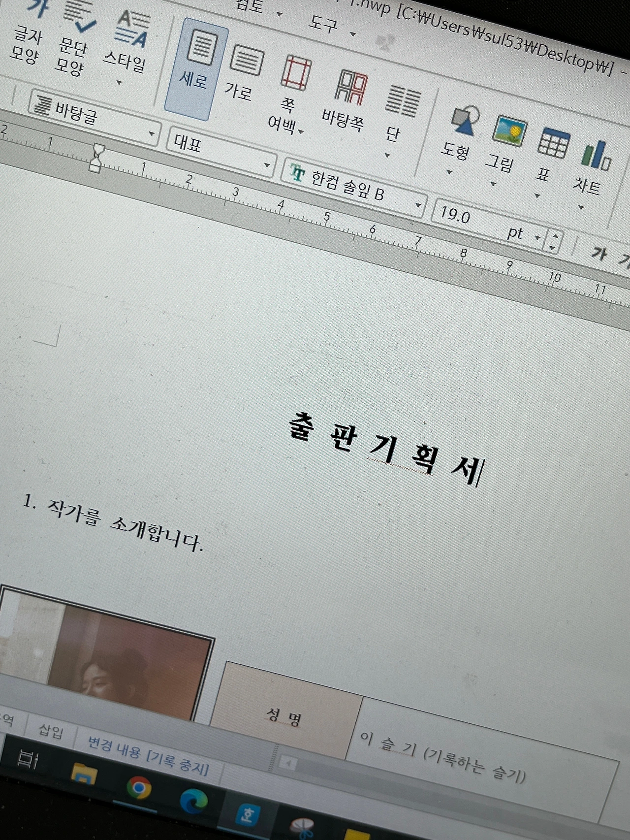This screenshot has width=630, height=840.
Task: Expand the 단 columns dropdown arrow
Action: click(388, 156)
